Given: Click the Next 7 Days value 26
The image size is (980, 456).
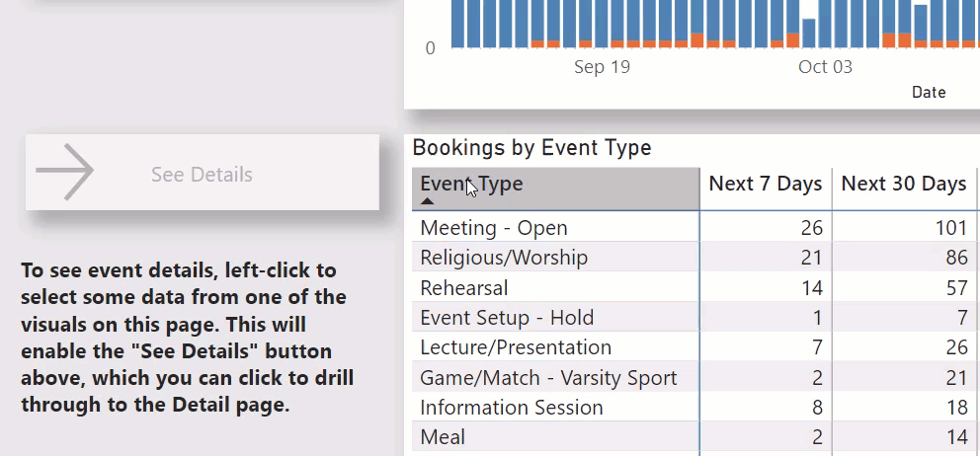Looking at the screenshot, I should click(812, 228).
